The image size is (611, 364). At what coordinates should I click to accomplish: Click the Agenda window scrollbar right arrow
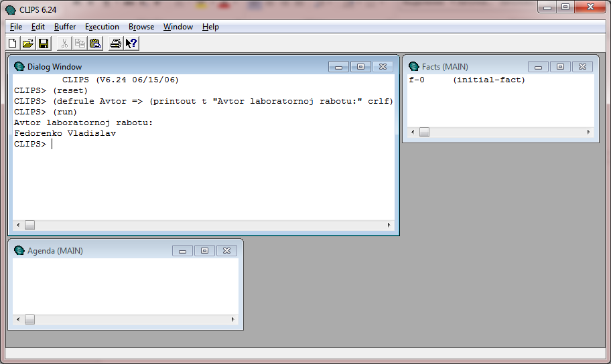[232, 319]
